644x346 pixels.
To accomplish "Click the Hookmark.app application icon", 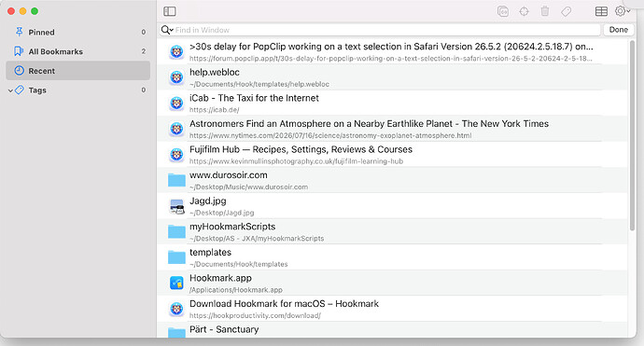I will 176,284.
